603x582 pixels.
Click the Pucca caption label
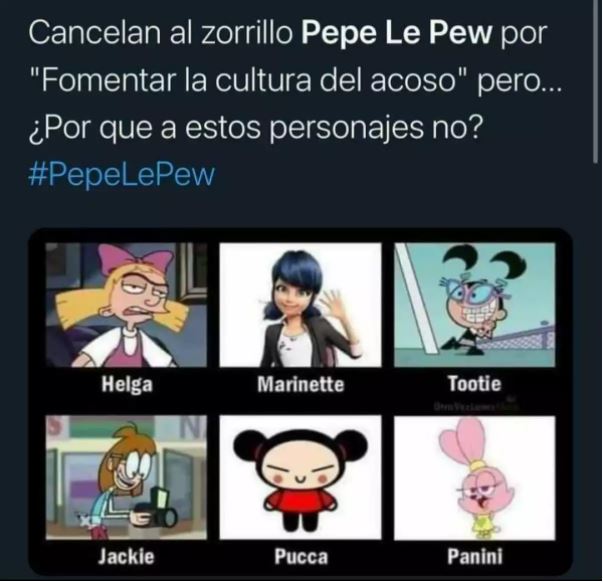point(301,557)
